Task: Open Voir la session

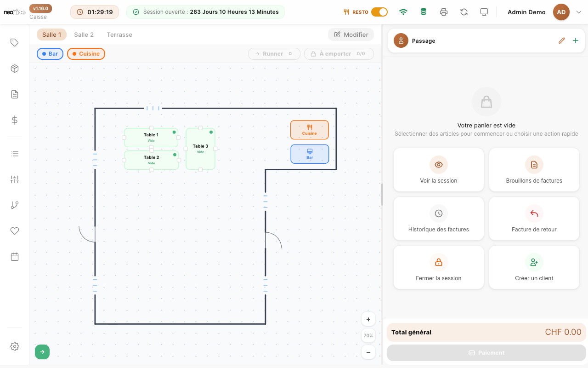Action: coord(439,170)
